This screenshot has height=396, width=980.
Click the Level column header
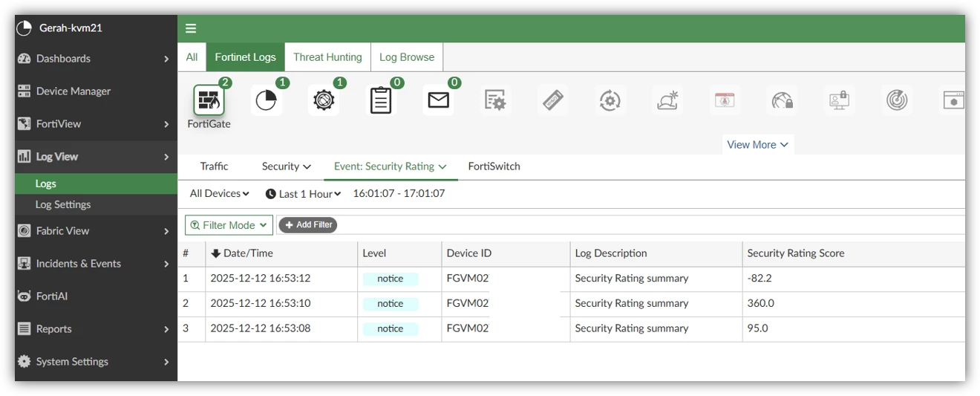[x=399, y=253]
